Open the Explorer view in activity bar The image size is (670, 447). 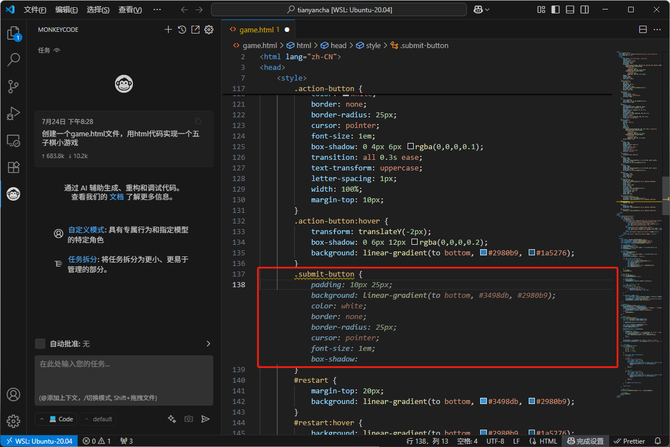[14, 34]
